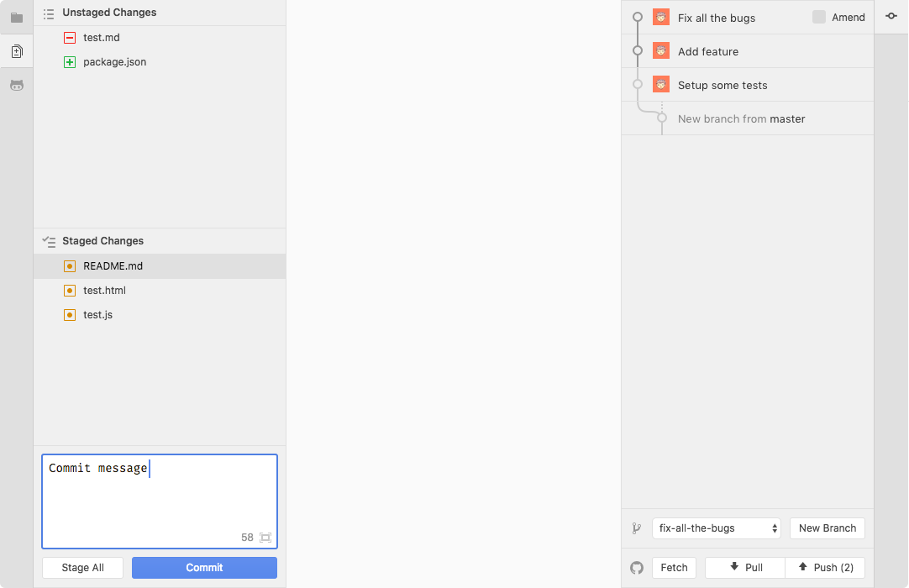909x588 pixels.
Task: Open the GitHub cat tab icon in sidebar
Action: click(17, 86)
